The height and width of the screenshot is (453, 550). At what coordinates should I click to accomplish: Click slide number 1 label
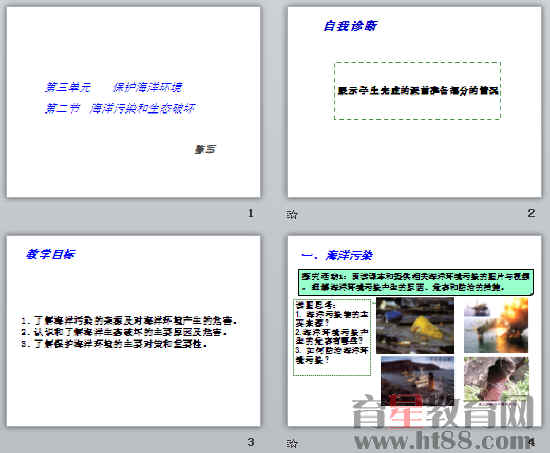251,213
